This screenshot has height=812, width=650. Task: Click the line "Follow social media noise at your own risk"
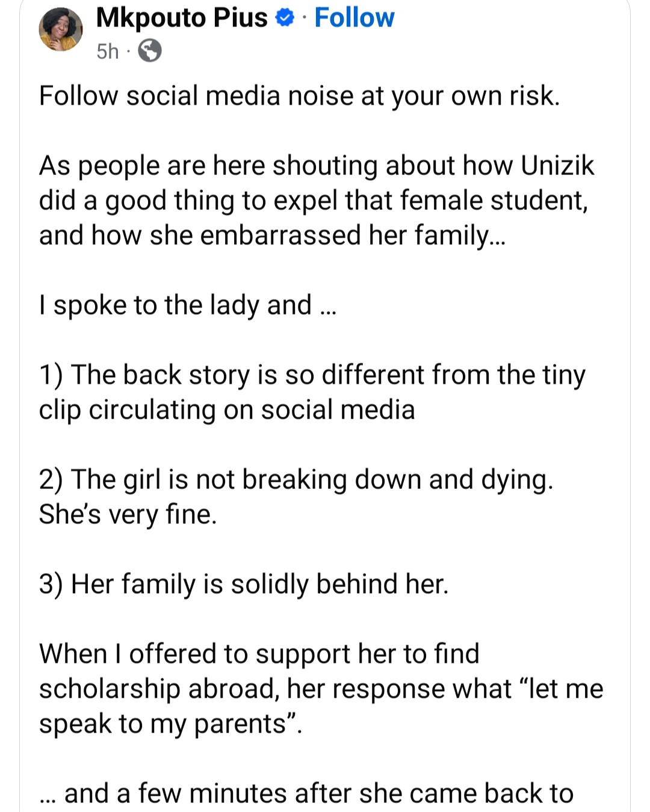299,96
